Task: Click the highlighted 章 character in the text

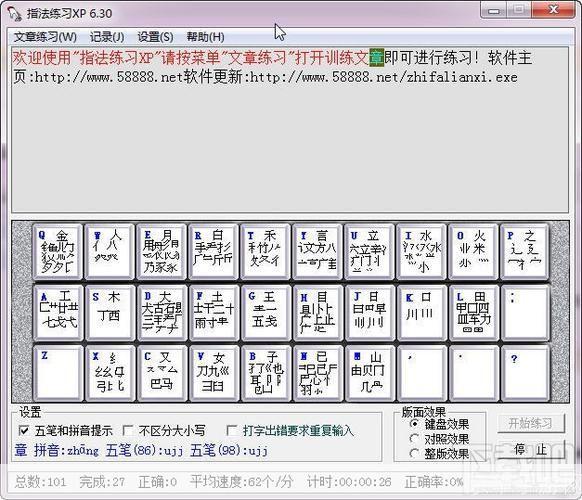Action: (x=376, y=58)
